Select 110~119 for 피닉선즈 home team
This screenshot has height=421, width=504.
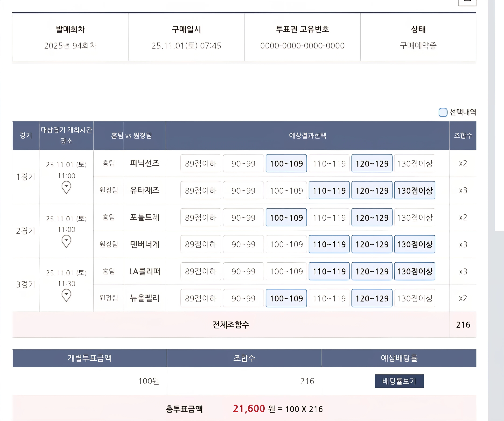tap(329, 163)
